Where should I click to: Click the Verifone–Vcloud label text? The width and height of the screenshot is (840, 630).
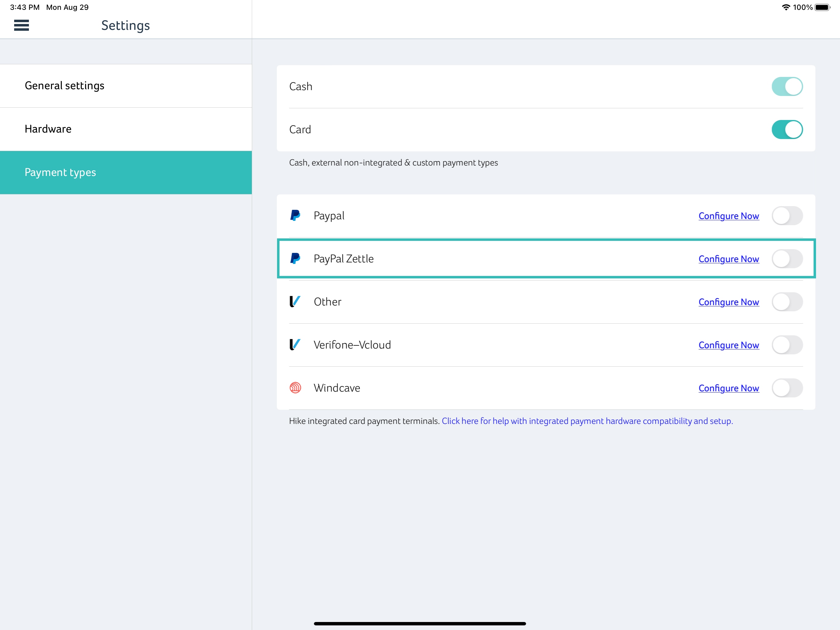pos(352,345)
